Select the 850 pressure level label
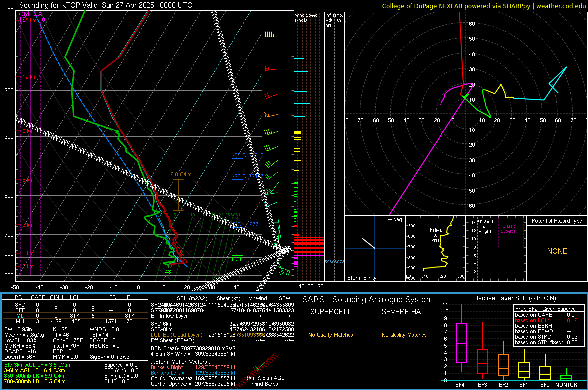The height and width of the screenshot is (390, 588). tap(8, 257)
